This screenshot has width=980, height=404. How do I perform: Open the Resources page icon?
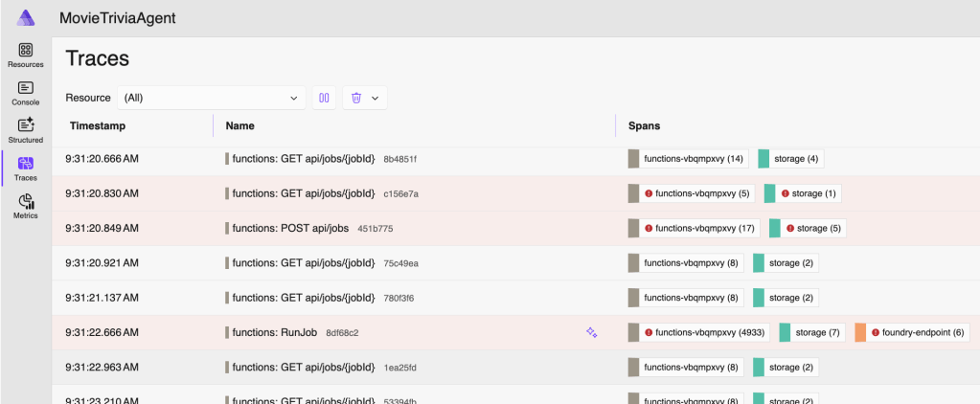(x=26, y=50)
